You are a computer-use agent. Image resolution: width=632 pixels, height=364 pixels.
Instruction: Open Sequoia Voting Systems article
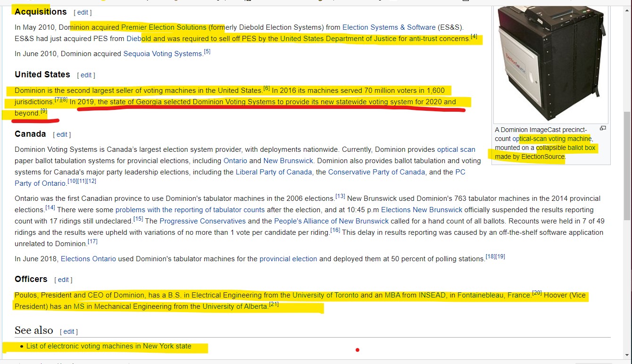163,54
